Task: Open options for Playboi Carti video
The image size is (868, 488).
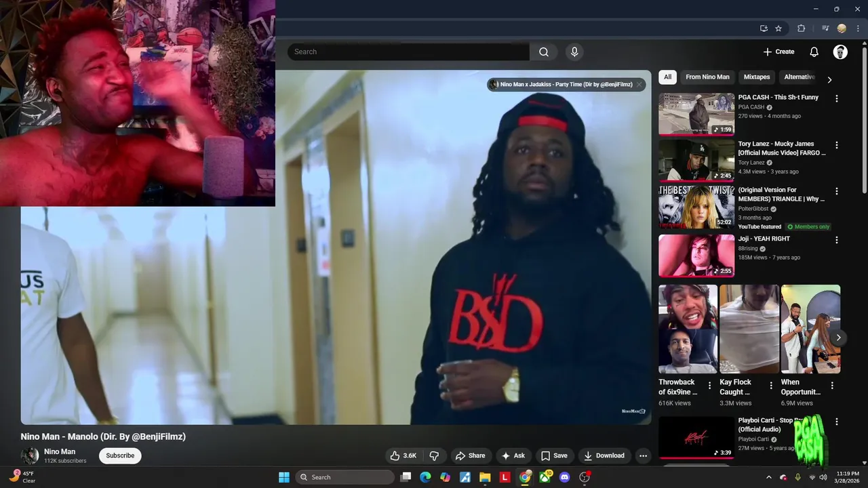Action: tap(836, 422)
